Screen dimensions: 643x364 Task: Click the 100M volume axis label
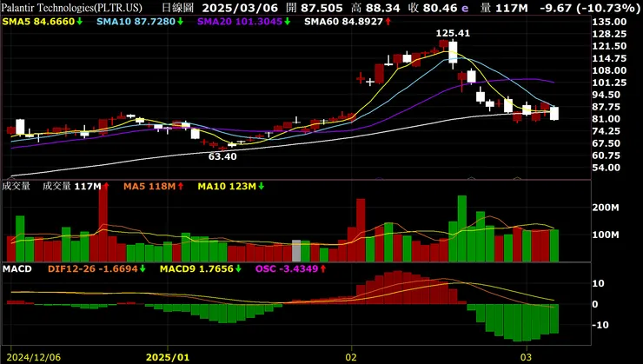coord(606,235)
